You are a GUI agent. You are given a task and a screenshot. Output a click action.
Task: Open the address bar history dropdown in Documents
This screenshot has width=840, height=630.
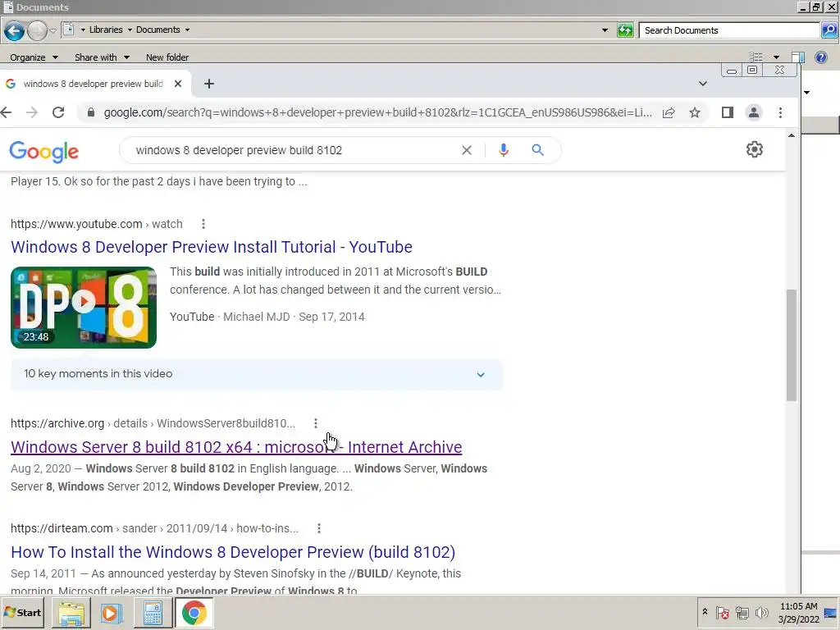click(605, 30)
